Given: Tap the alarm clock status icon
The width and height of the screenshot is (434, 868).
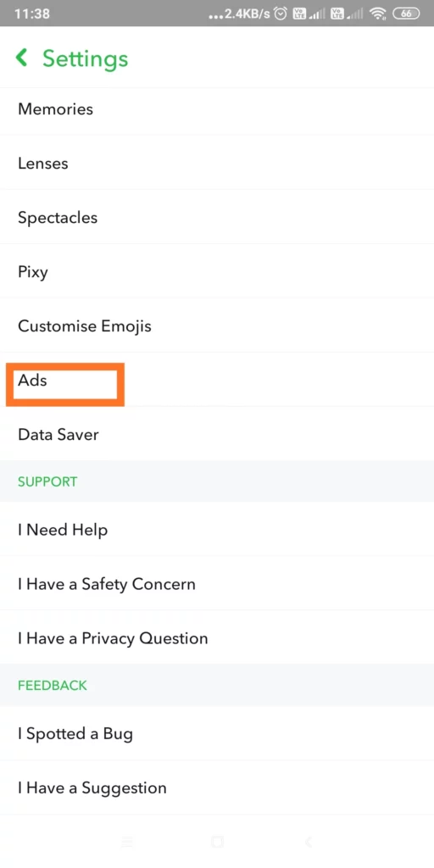Looking at the screenshot, I should click(281, 14).
